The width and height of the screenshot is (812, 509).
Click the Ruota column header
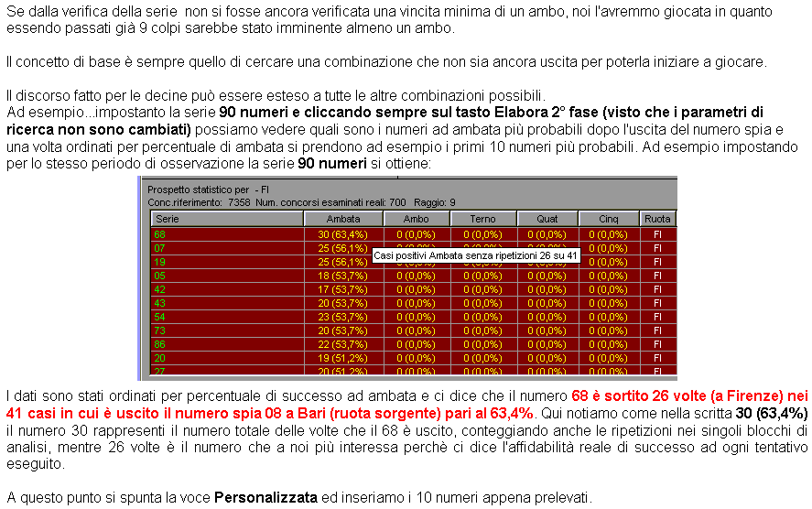[657, 219]
